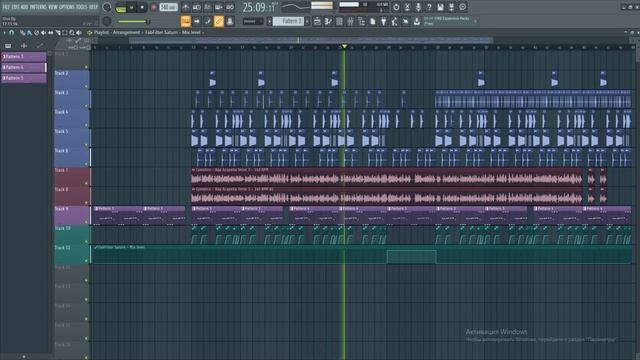
Task: Mute Track 9 with its green dot
Action: [x=86, y=222]
